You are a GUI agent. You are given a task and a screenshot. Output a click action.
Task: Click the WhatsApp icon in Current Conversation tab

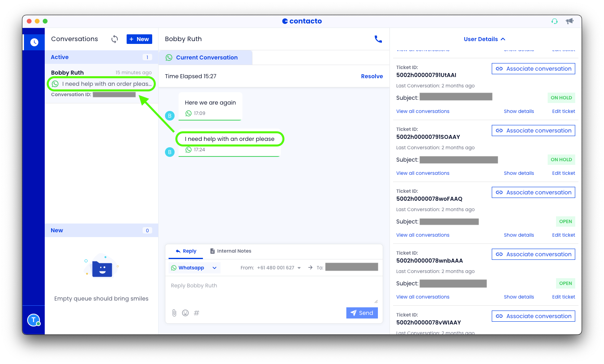pos(169,57)
